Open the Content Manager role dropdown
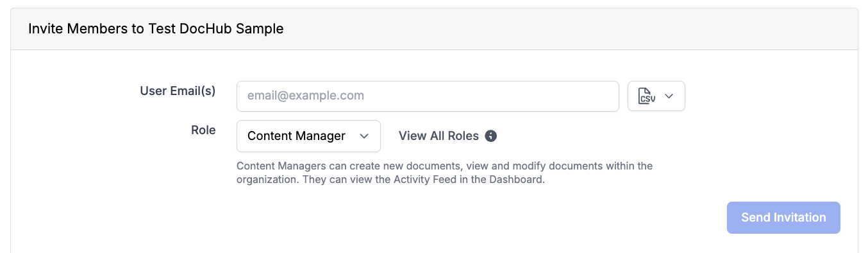 pyautogui.click(x=308, y=135)
